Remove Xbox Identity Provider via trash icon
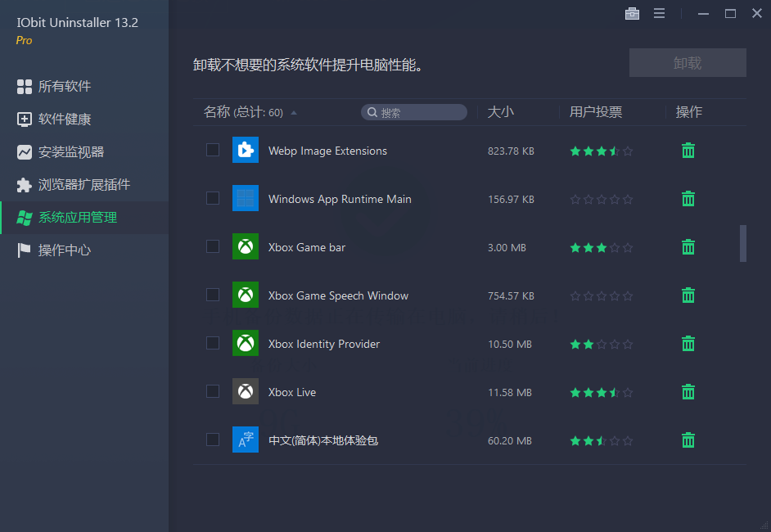 688,343
